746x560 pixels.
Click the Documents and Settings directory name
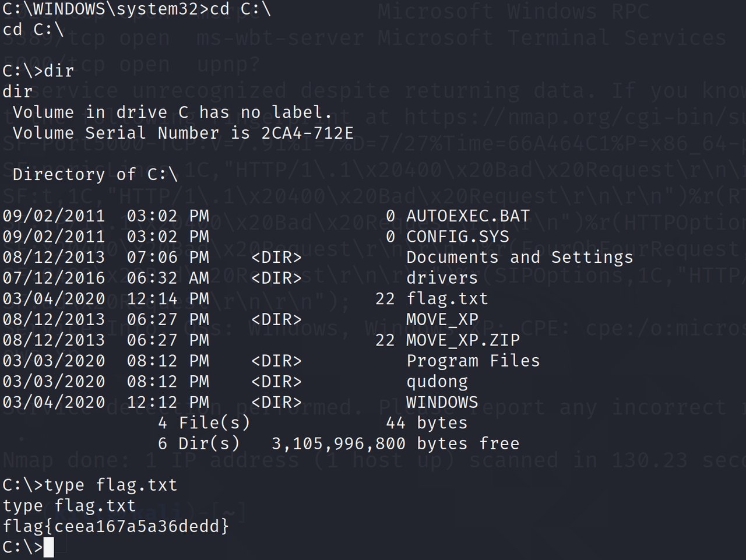point(519,258)
